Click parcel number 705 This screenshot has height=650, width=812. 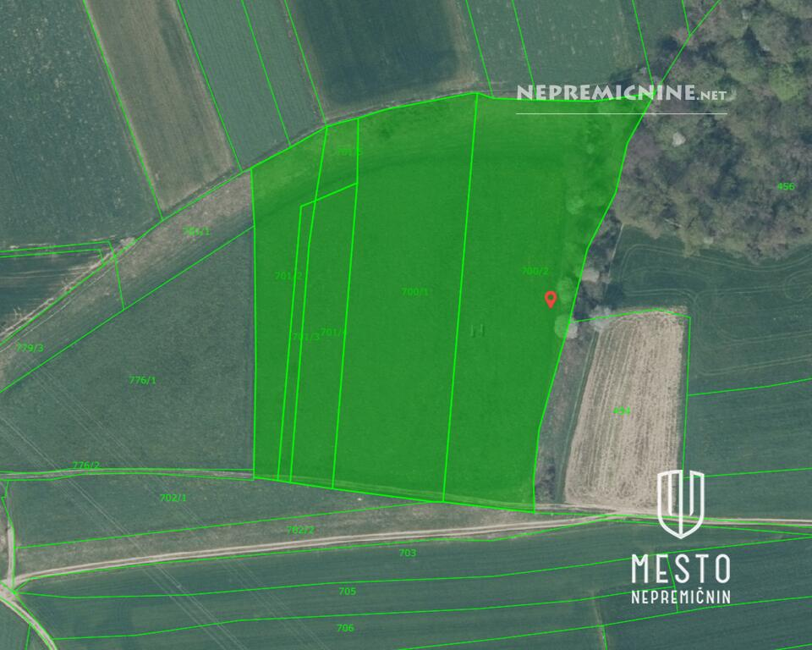pyautogui.click(x=347, y=592)
